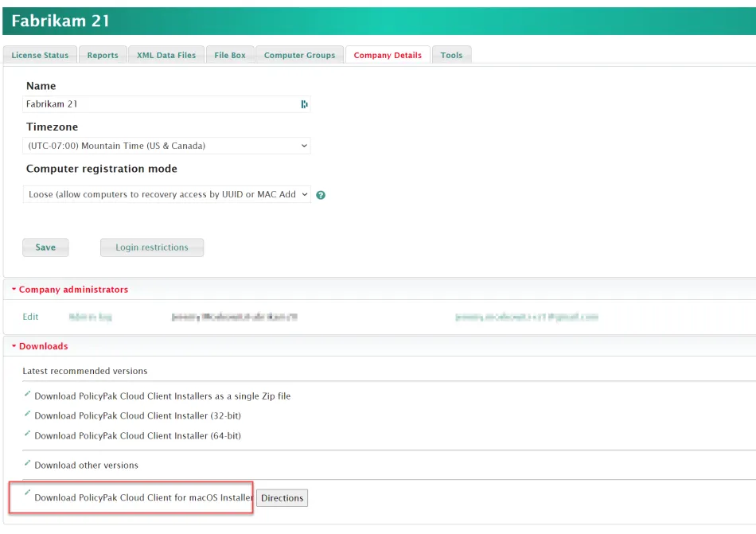
Task: Switch to the License Status tab
Action: pos(40,55)
